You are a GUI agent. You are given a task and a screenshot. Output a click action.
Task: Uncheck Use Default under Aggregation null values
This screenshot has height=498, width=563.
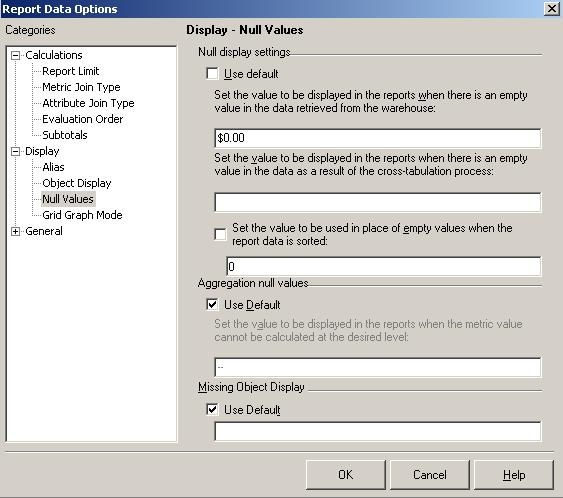click(212, 305)
